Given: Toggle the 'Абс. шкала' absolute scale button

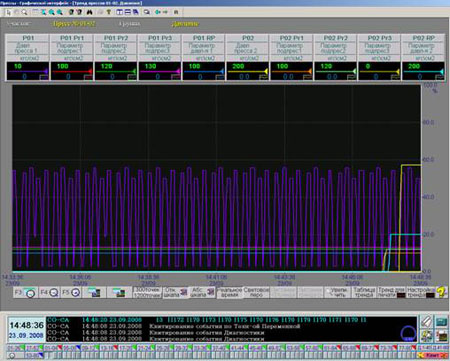Looking at the screenshot, I should point(202,292).
